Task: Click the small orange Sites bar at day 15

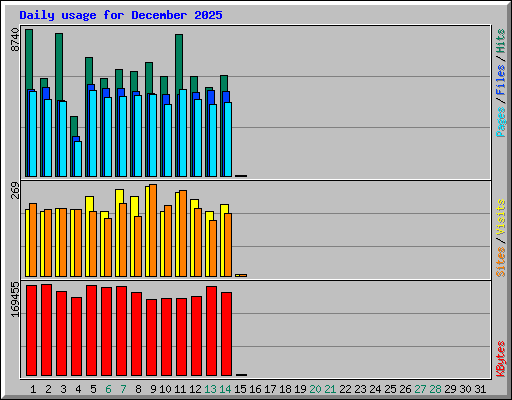Action: [243, 275]
